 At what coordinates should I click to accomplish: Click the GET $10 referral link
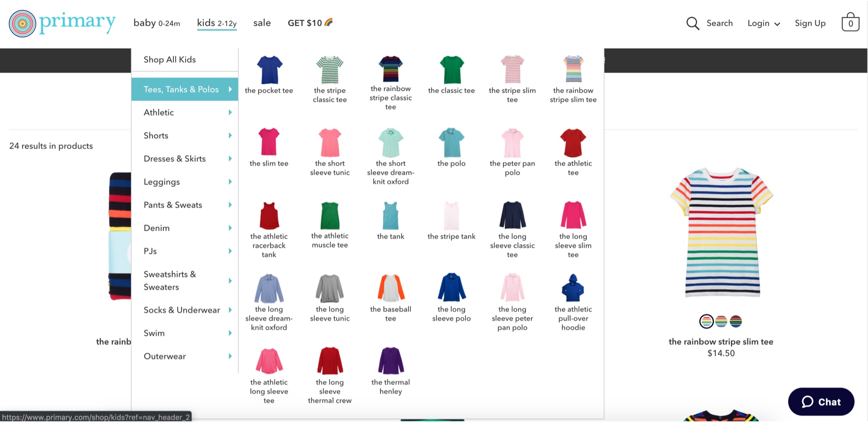pyautogui.click(x=310, y=23)
